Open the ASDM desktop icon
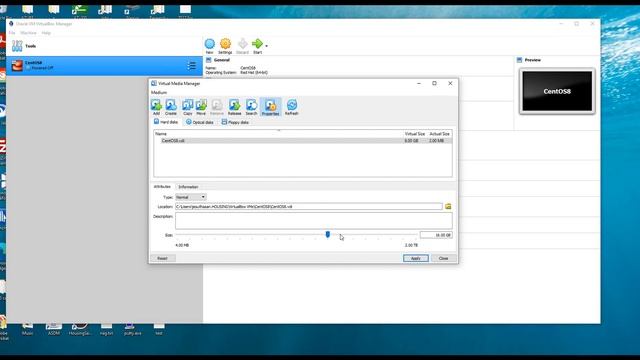The image size is (640, 360). pos(53,328)
